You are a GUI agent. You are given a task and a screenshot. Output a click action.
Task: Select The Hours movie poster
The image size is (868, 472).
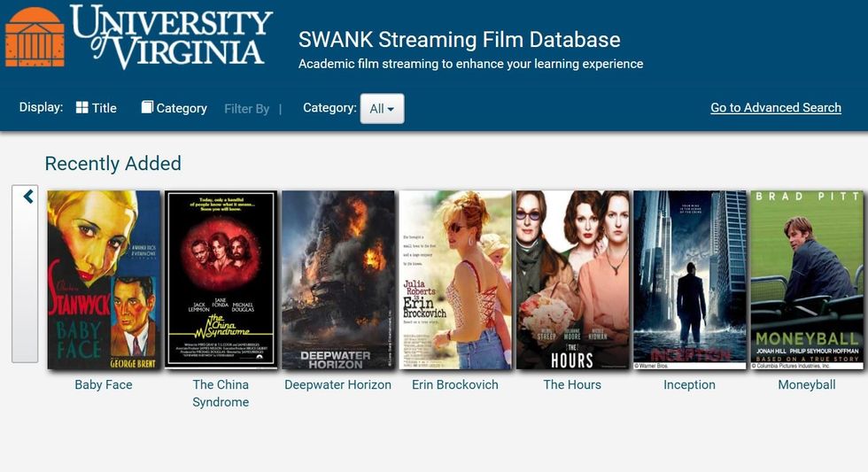(572, 280)
